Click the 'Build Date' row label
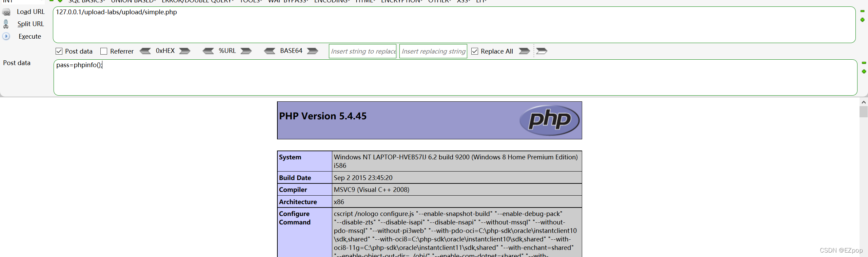868x257 pixels. click(x=295, y=178)
